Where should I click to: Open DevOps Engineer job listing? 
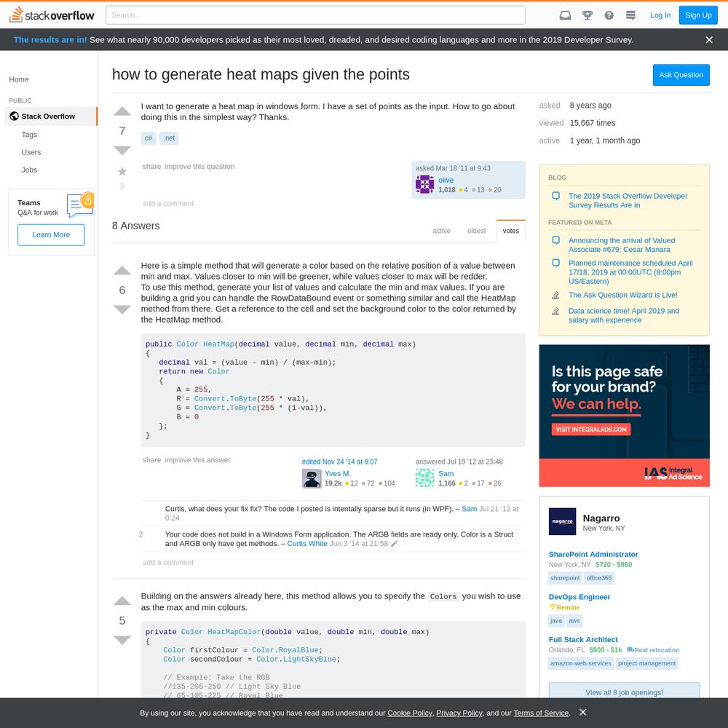tap(579, 597)
